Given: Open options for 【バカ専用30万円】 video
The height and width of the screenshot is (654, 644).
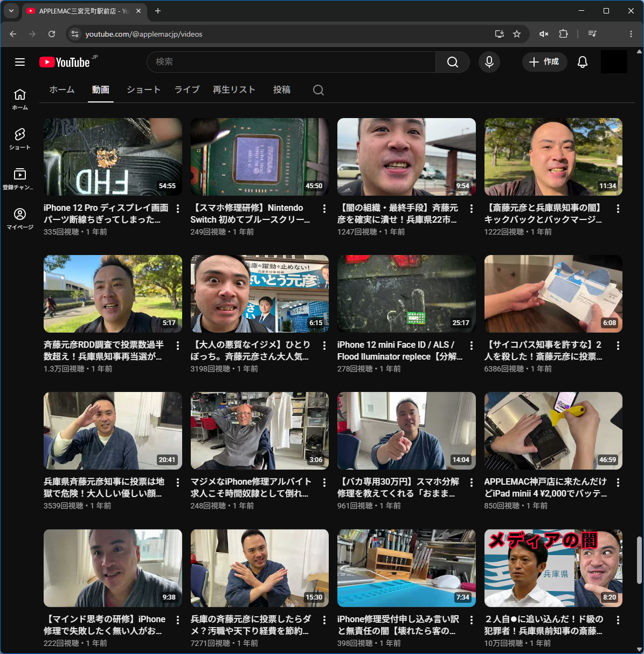Looking at the screenshot, I should (472, 483).
